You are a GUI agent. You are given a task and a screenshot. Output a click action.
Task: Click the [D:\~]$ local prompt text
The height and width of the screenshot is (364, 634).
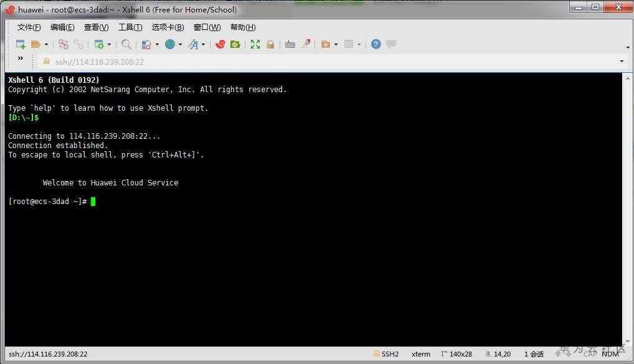tap(24, 118)
